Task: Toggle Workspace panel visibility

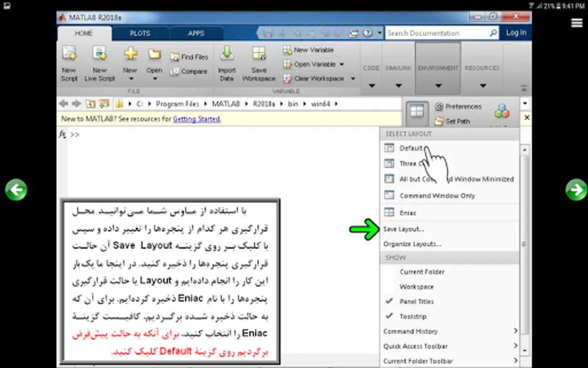Action: 416,287
